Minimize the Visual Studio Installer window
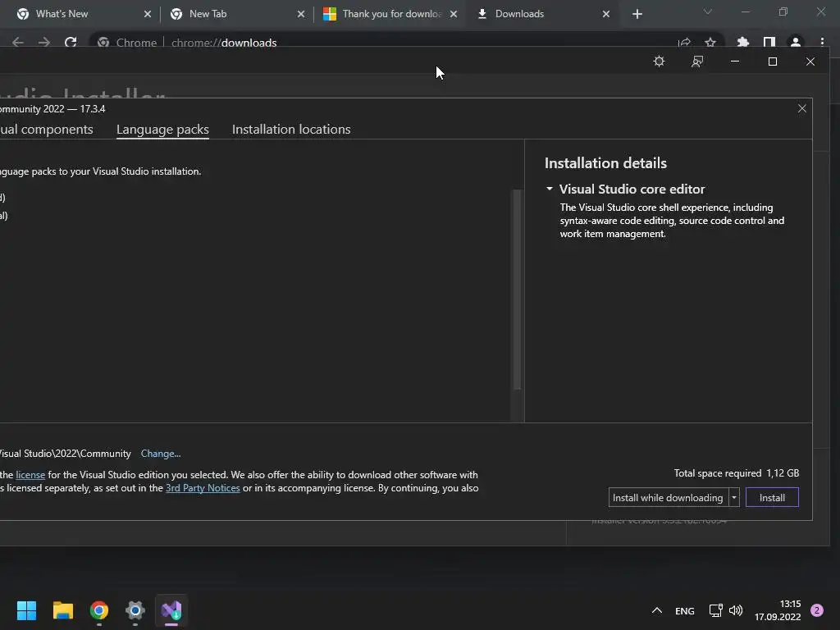Screen dimensions: 840x630 point(735,62)
